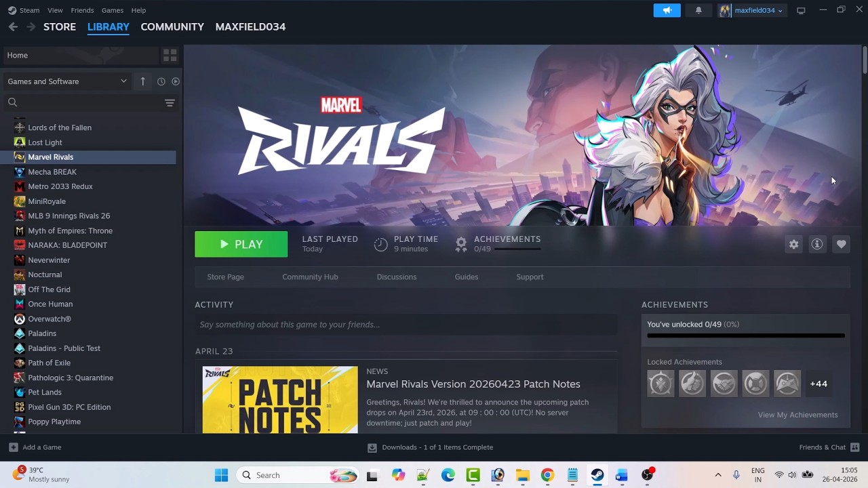Open the Community Hub link

tap(310, 277)
